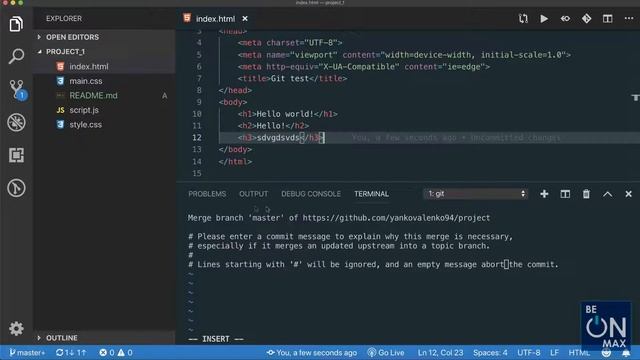Click the previous revision icon in editor toolbar
The height and width of the screenshot is (360, 640).
click(565, 18)
